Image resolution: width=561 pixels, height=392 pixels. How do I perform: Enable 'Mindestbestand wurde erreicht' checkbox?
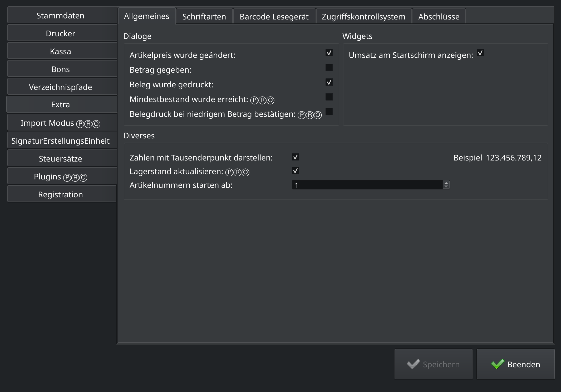tap(329, 97)
